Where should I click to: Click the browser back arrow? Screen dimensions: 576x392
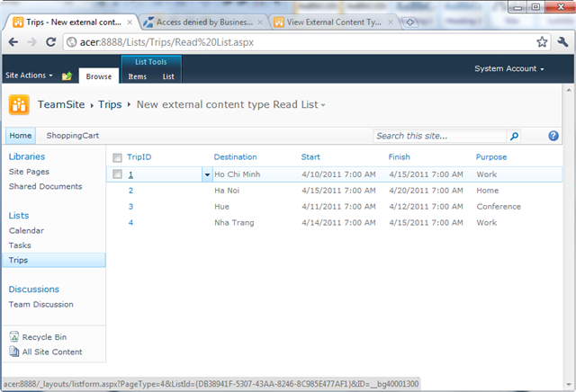tap(13, 42)
